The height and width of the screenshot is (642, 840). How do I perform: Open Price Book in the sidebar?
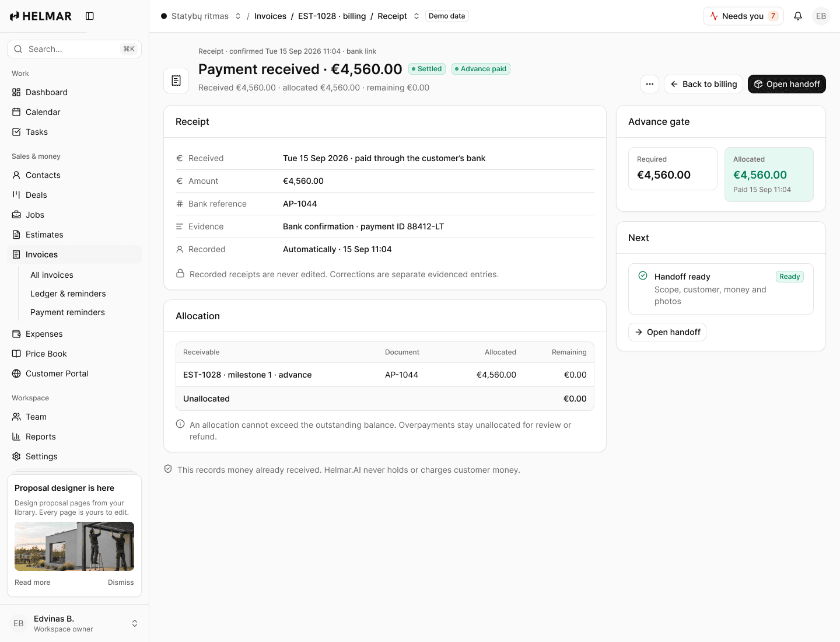pos(74,354)
